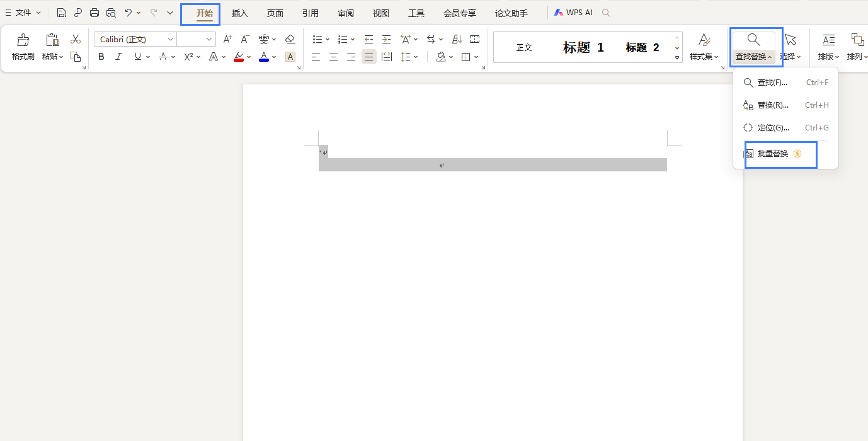Click the export to PDF icon
Screen dimensions: 868x441
(78, 13)
